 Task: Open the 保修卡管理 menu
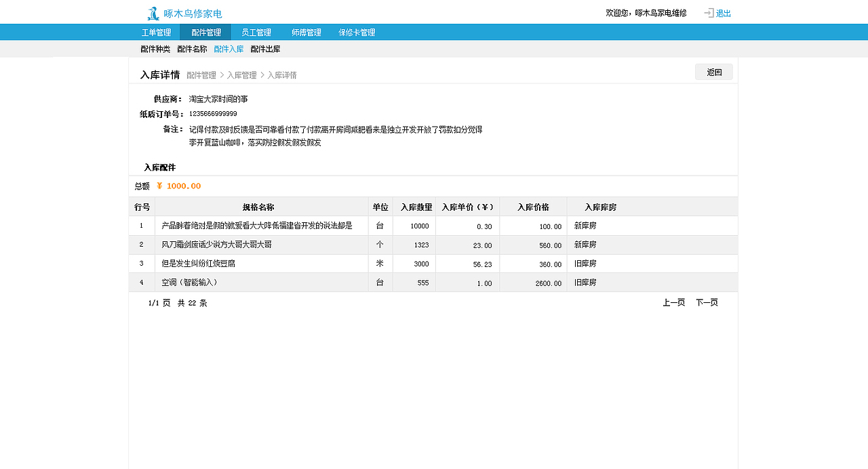point(357,32)
